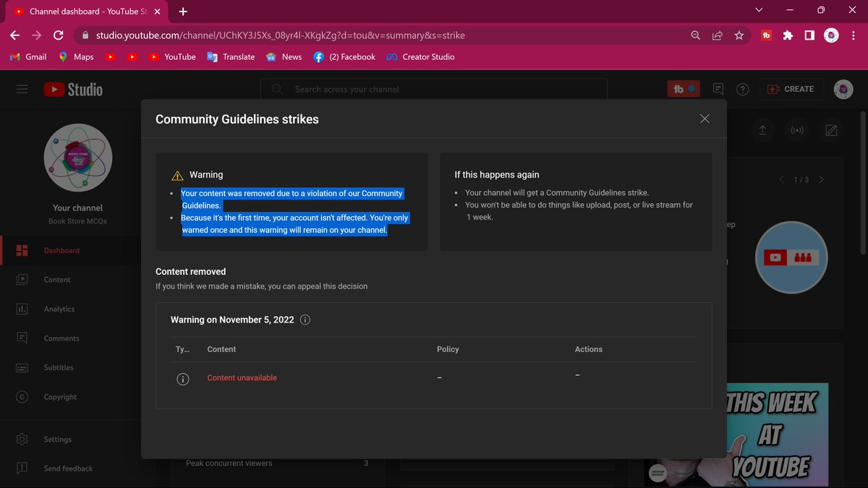This screenshot has width=868, height=488.
Task: Click Send feedback in the sidebar
Action: click(x=70, y=468)
